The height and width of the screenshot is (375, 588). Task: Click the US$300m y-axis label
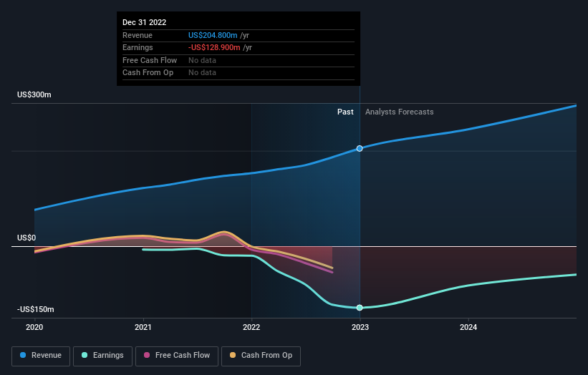click(34, 94)
